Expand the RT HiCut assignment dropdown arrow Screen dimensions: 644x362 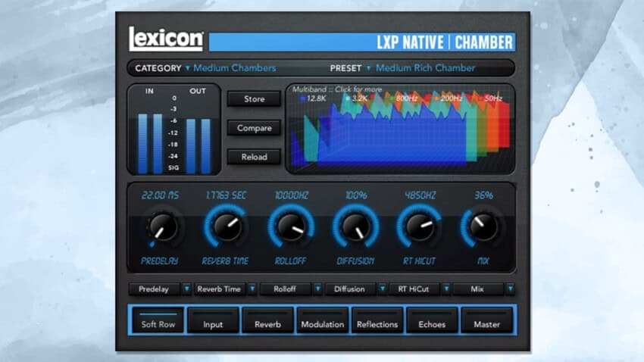pyautogui.click(x=446, y=289)
